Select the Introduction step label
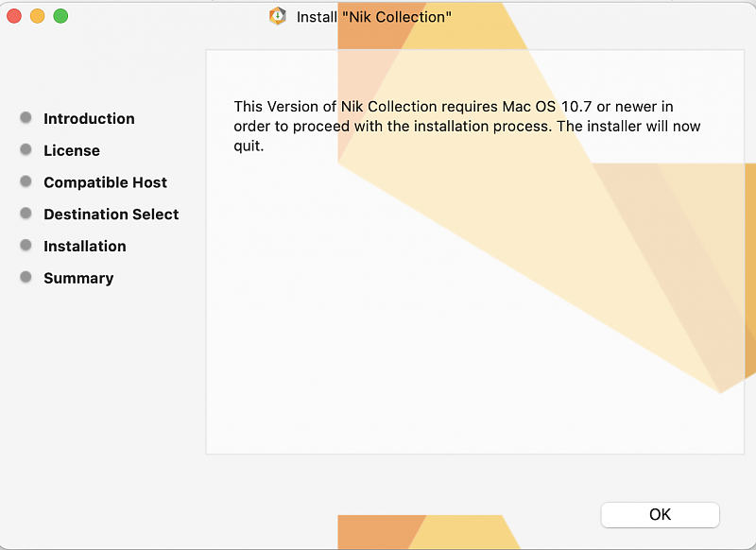The width and height of the screenshot is (756, 550). pos(89,118)
